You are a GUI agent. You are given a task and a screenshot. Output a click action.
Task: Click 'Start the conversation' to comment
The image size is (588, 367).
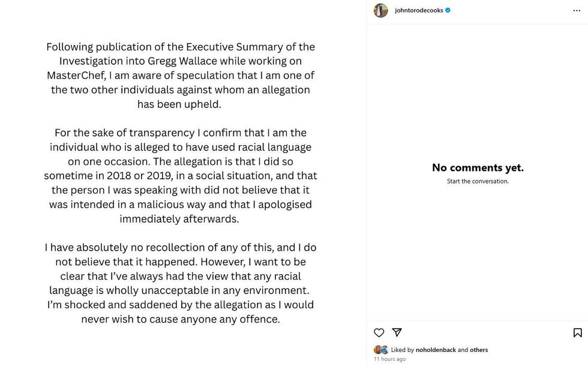pyautogui.click(x=477, y=181)
